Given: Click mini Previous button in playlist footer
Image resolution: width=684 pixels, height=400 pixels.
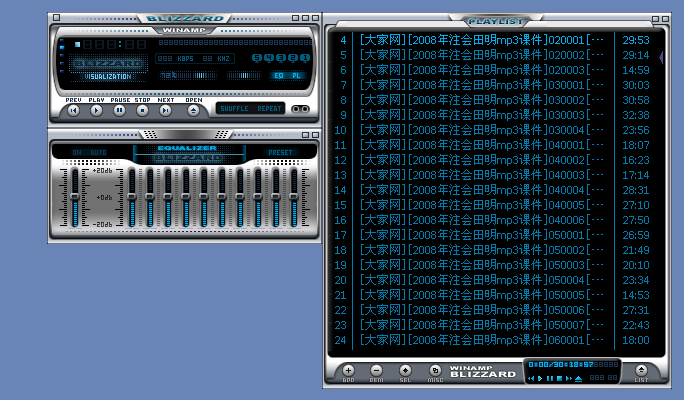Looking at the screenshot, I should pyautogui.click(x=531, y=378).
